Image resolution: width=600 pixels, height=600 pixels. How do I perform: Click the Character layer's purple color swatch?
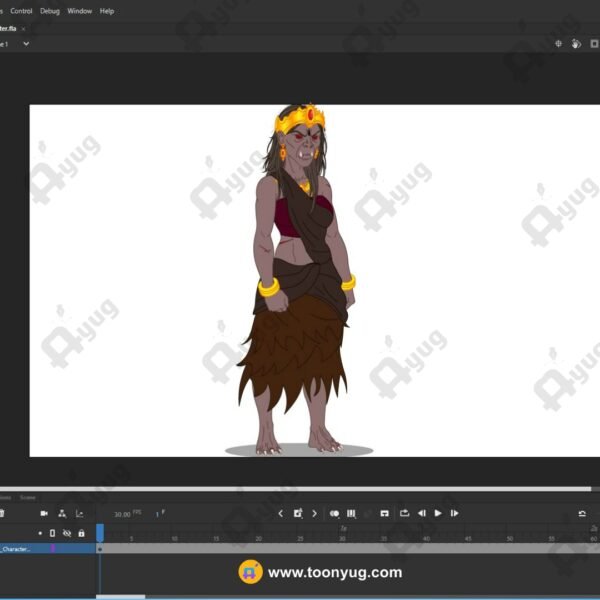(x=53, y=549)
